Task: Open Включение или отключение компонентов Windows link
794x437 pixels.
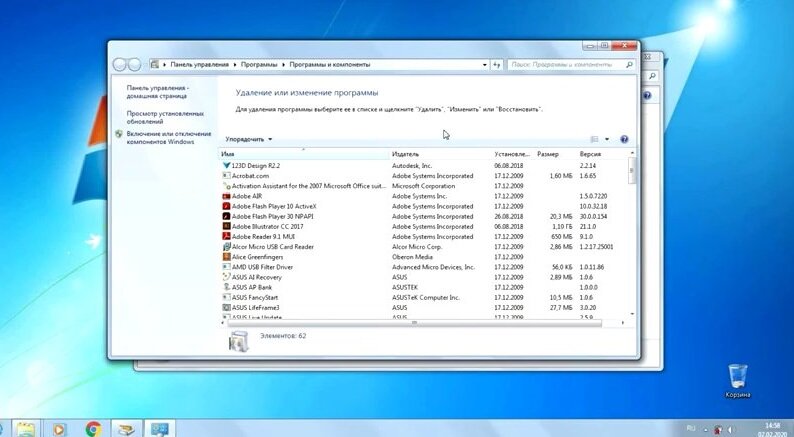Action: tap(169, 138)
